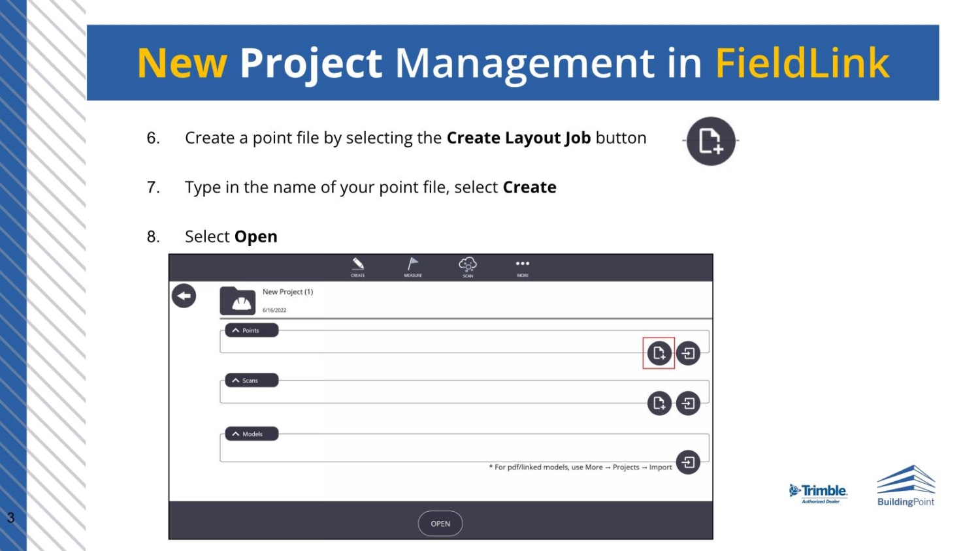
Task: Click the 6/16/2022 project date
Action: [x=274, y=310]
